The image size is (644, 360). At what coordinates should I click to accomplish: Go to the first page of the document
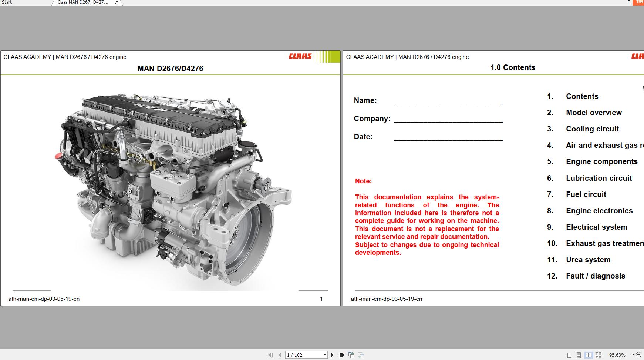(271, 355)
